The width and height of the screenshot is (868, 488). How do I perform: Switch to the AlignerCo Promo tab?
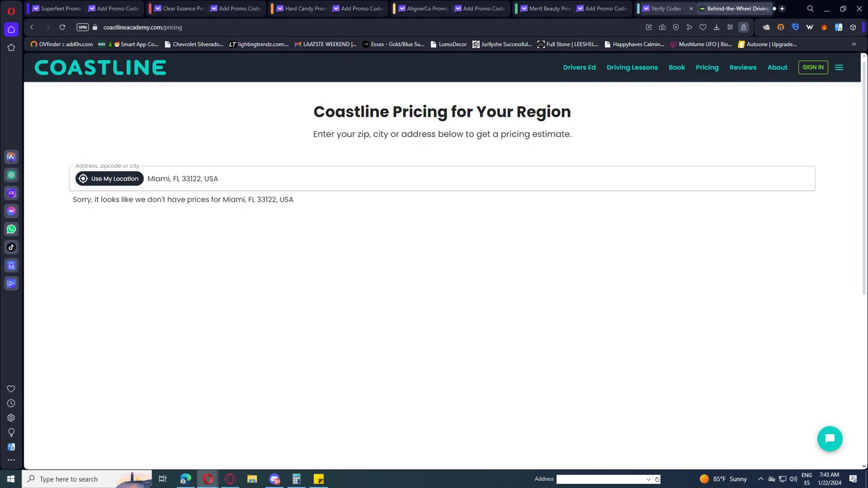coord(423,9)
